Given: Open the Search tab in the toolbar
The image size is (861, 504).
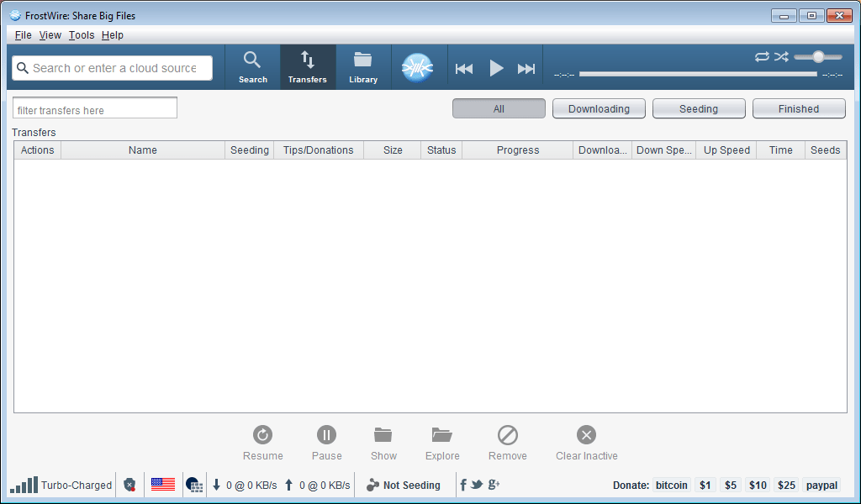Looking at the screenshot, I should (252, 67).
